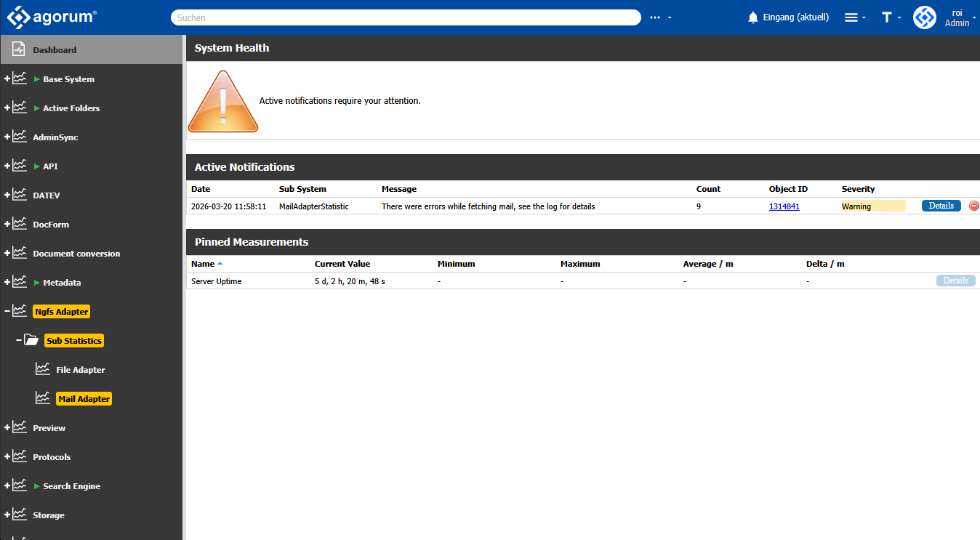Open the three-dots search options dropdown
The height and width of the screenshot is (540, 980).
click(x=659, y=17)
